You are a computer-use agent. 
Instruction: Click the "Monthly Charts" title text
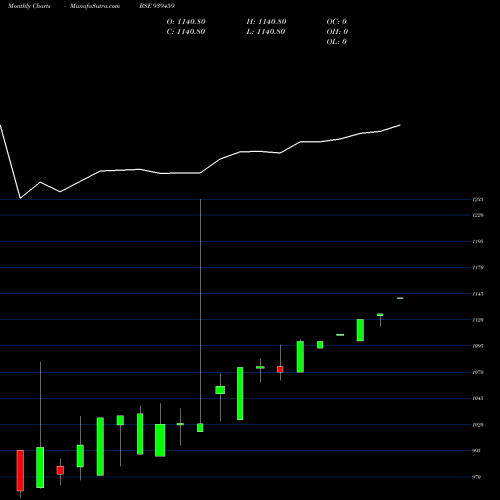coord(29,6)
